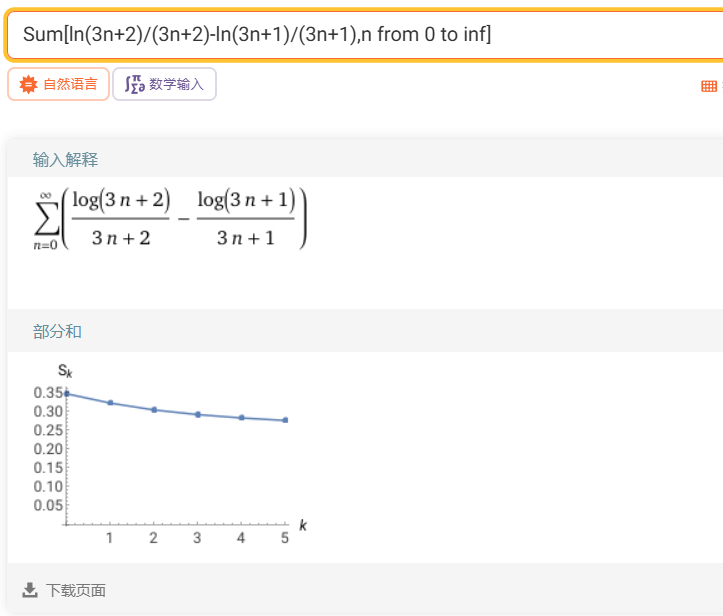Click the 0.05 tick label on y-axis
The image size is (723, 616).
point(47,505)
